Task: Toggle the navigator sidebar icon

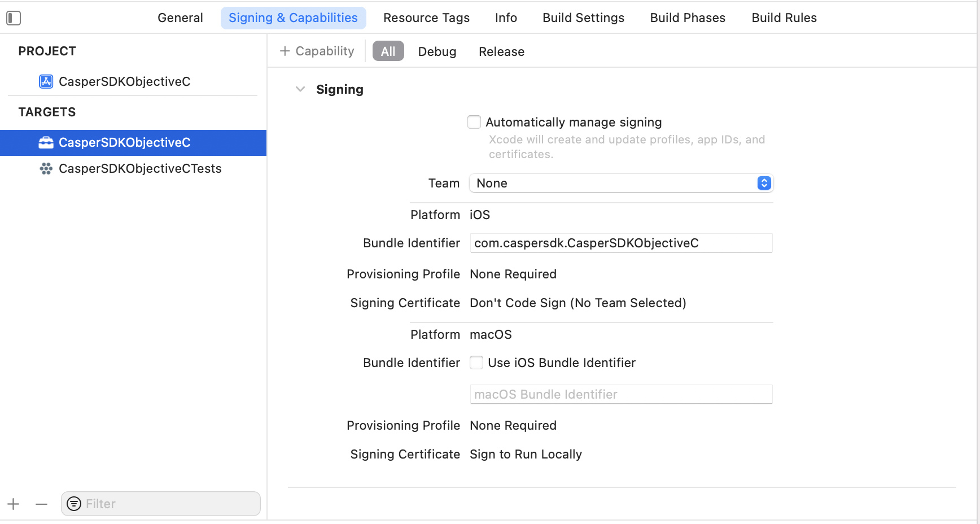Action: (x=13, y=18)
